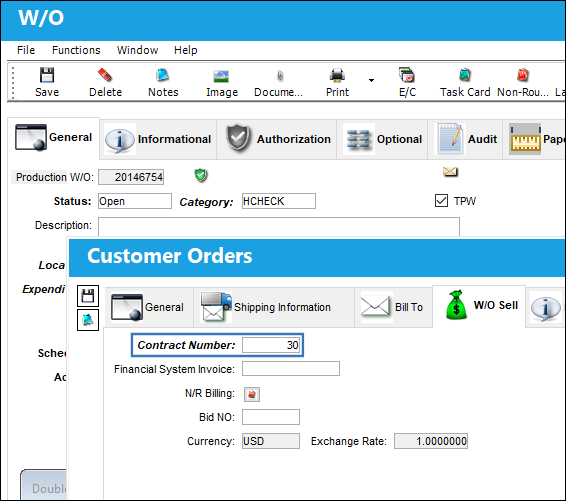Image resolution: width=566 pixels, height=501 pixels.
Task: Click the Contract Number label
Action: (x=186, y=345)
